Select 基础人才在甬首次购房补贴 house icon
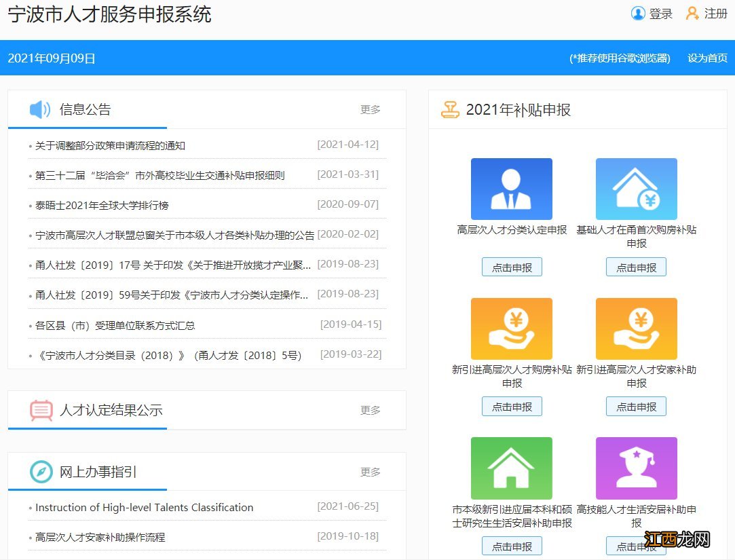This screenshot has width=735, height=560. tap(636, 188)
